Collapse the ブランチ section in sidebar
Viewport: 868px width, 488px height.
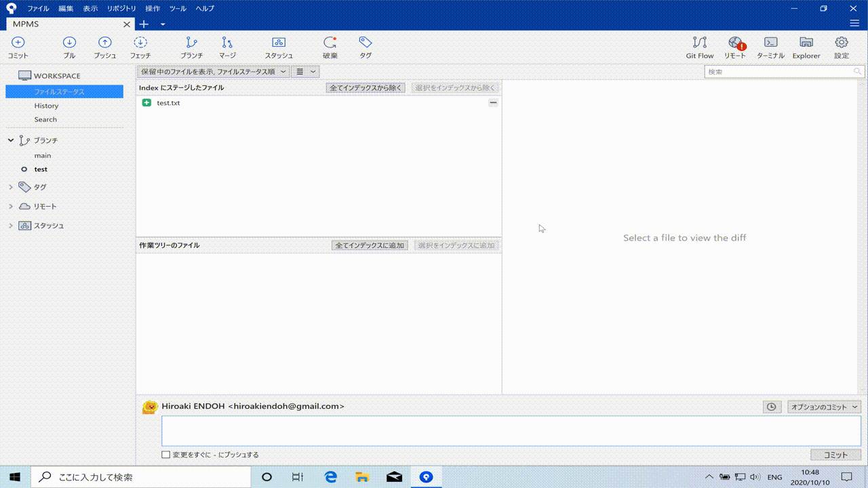pyautogui.click(x=11, y=140)
